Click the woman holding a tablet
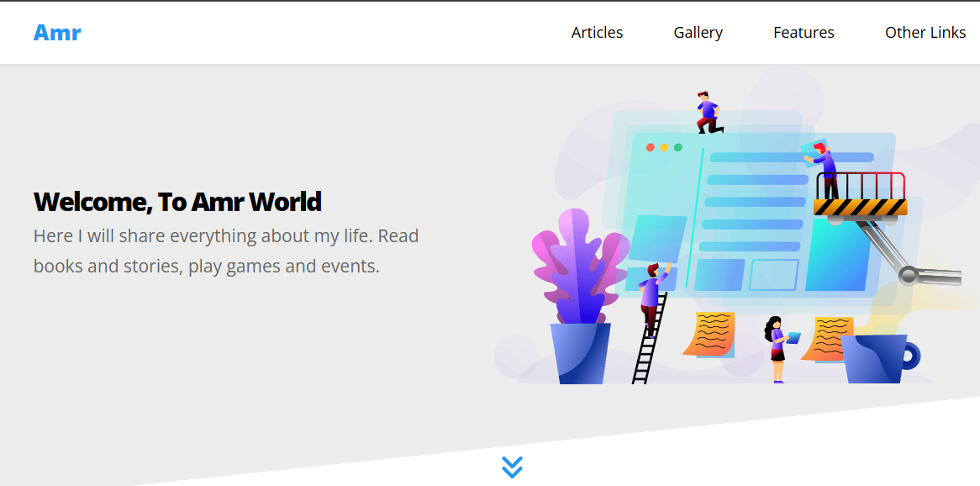This screenshot has height=486, width=980. 777,348
